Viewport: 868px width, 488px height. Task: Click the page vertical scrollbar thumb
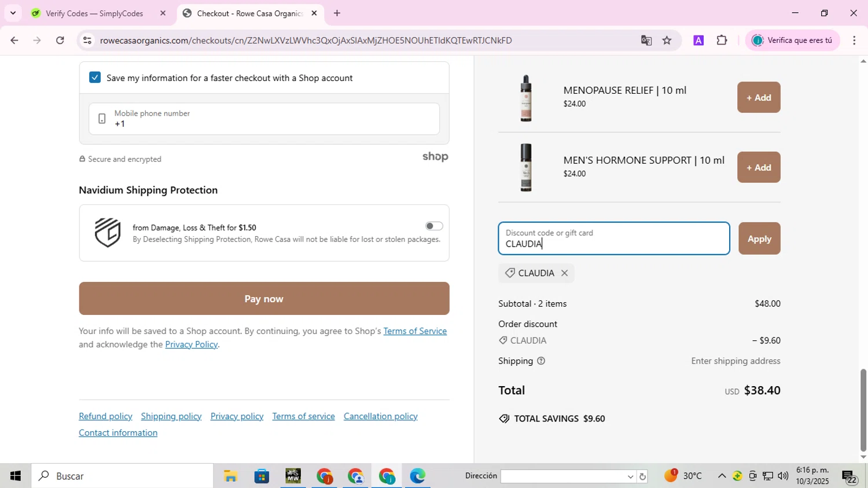coord(863,410)
